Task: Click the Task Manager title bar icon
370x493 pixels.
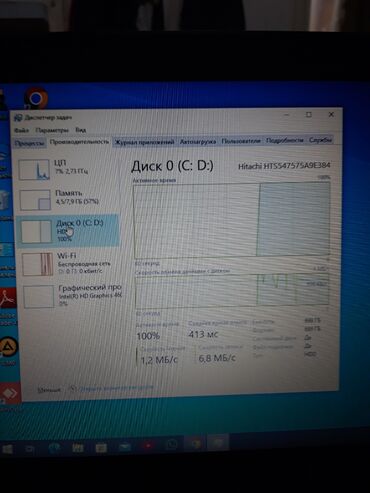Action: pyautogui.click(x=18, y=118)
